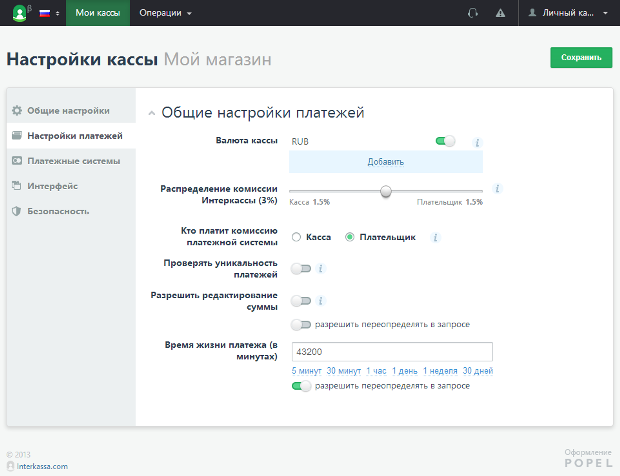Set lifetime to 30 минут
This screenshot has width=620, height=476.
point(344,371)
